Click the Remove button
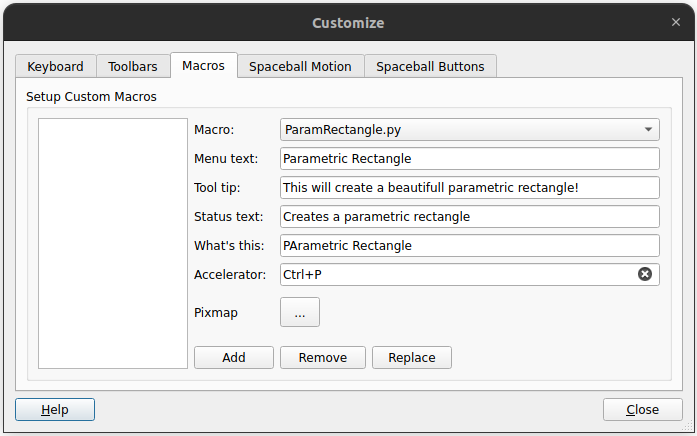Viewport: 697px width, 436px height. (x=323, y=357)
